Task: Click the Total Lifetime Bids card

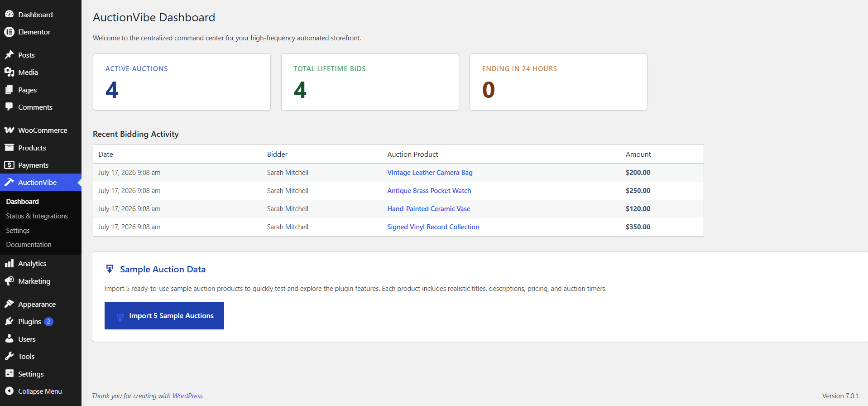Action: [x=370, y=82]
